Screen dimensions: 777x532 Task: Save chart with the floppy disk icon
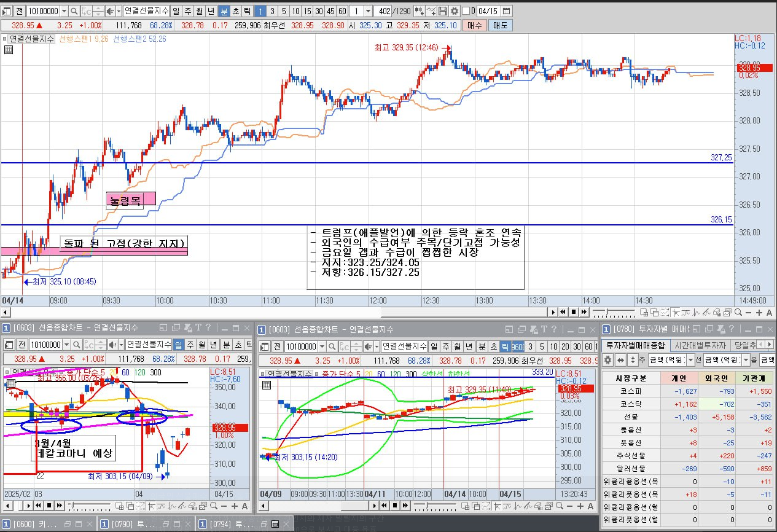(x=442, y=11)
